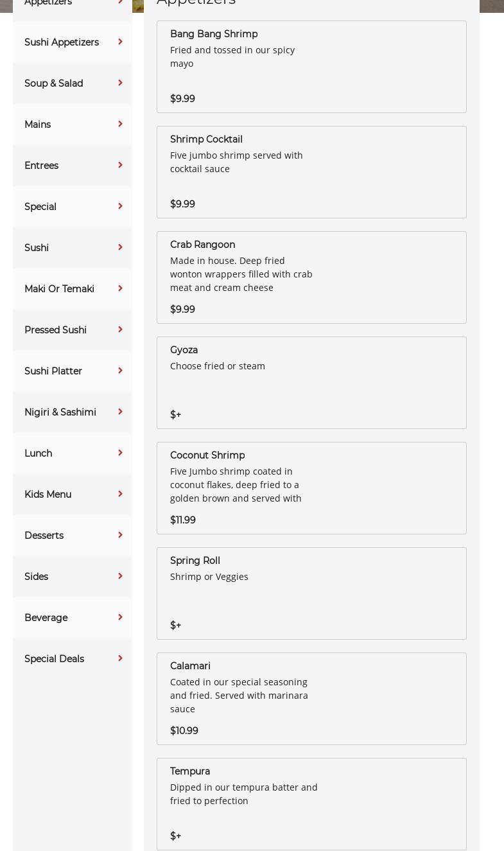Click the arrow icon next to Entrees
The image size is (504, 851).
(x=120, y=165)
